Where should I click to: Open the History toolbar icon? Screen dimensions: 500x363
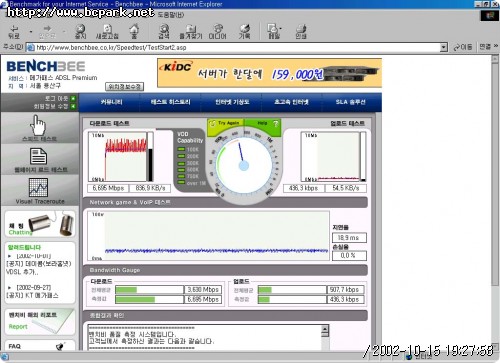point(244,32)
